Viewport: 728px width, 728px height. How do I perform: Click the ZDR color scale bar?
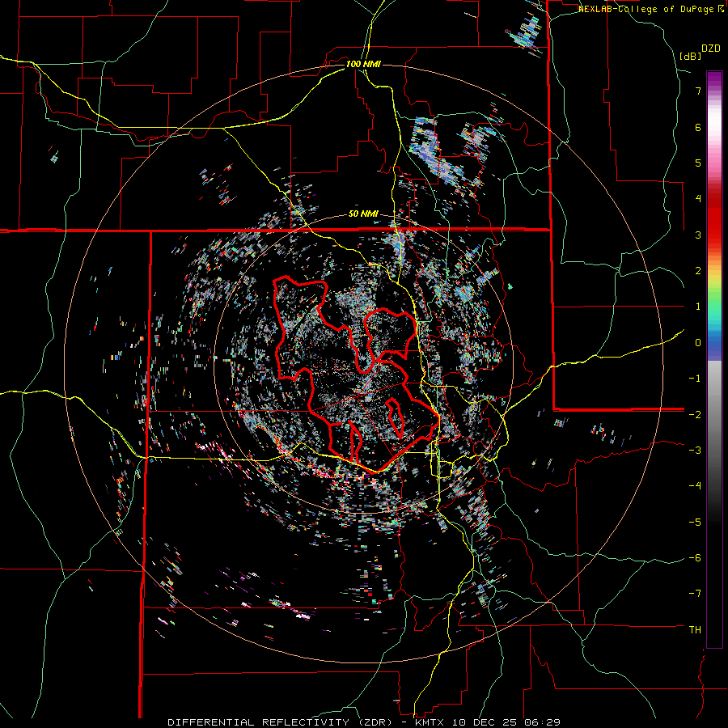tap(714, 359)
